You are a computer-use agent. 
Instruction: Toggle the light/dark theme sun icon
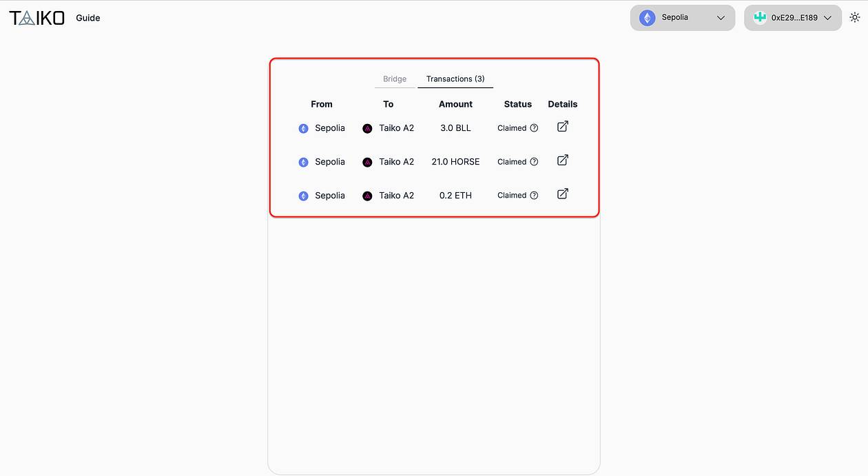(x=854, y=18)
